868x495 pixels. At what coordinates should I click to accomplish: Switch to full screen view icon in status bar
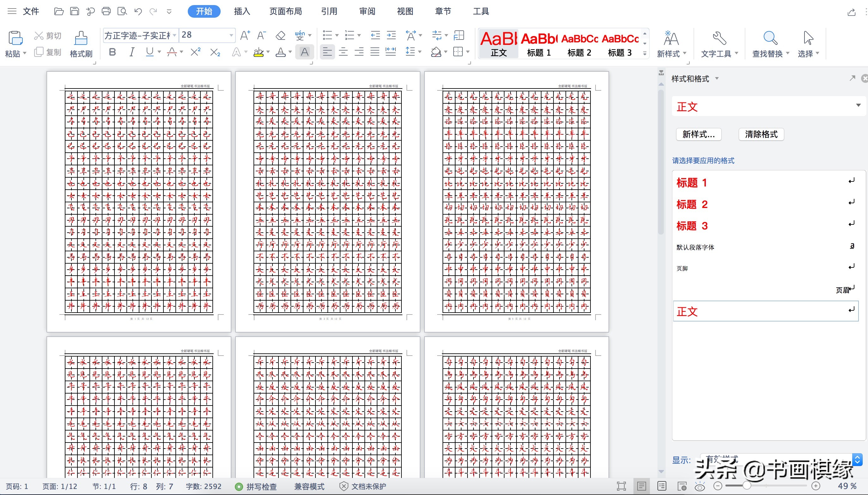pyautogui.click(x=621, y=486)
